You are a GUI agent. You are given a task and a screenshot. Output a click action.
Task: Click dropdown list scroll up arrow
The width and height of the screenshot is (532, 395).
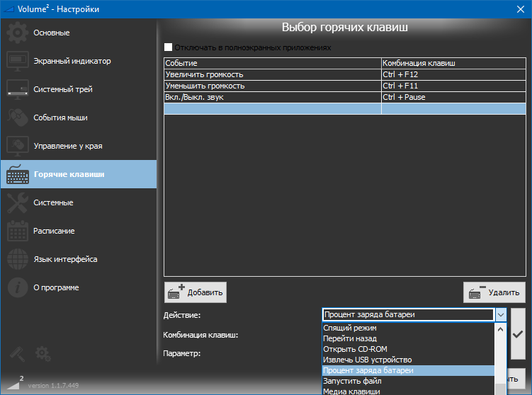point(500,329)
